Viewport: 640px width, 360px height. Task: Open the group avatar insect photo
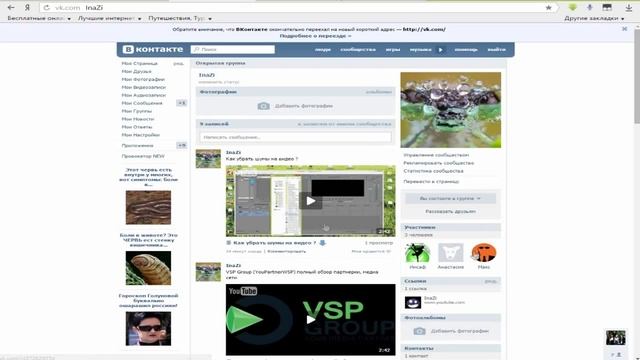pyautogui.click(x=451, y=110)
